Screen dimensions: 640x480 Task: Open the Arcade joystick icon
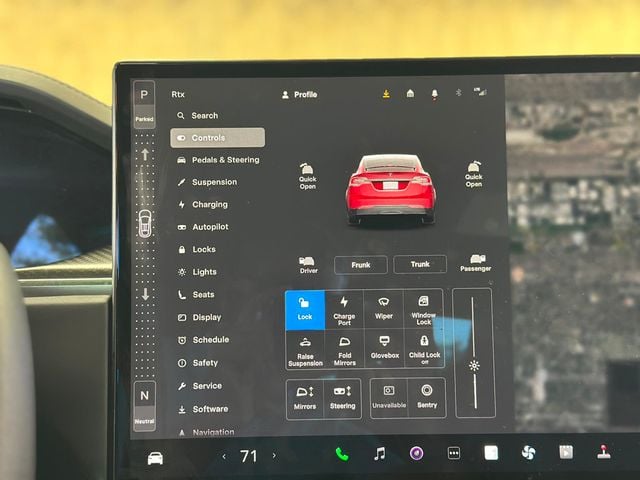(x=604, y=451)
